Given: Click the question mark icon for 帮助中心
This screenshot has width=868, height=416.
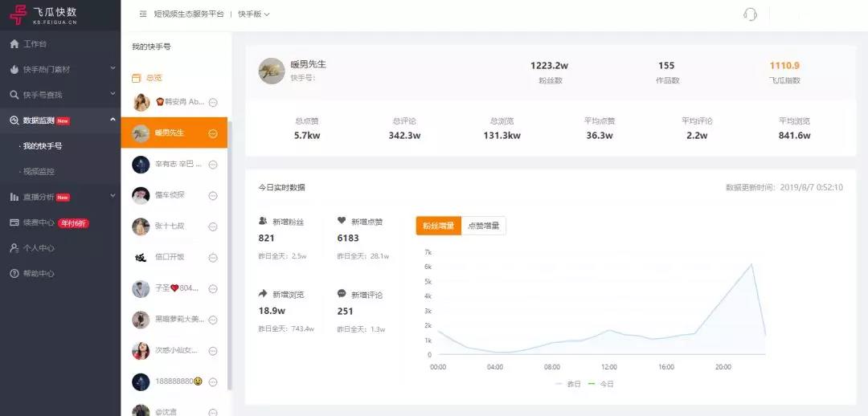Looking at the screenshot, I should click(14, 274).
